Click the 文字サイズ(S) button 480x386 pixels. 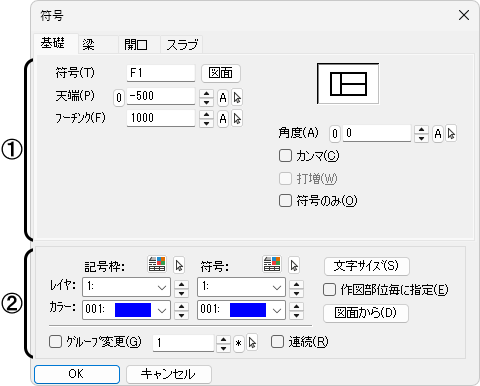(367, 266)
